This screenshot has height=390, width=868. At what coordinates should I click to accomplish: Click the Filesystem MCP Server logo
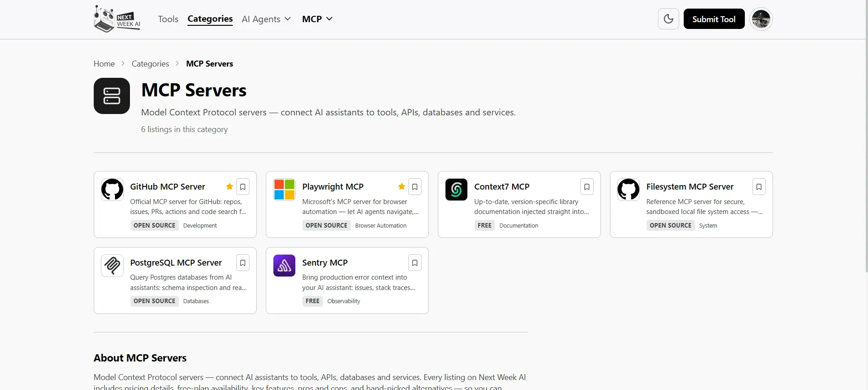pos(628,190)
